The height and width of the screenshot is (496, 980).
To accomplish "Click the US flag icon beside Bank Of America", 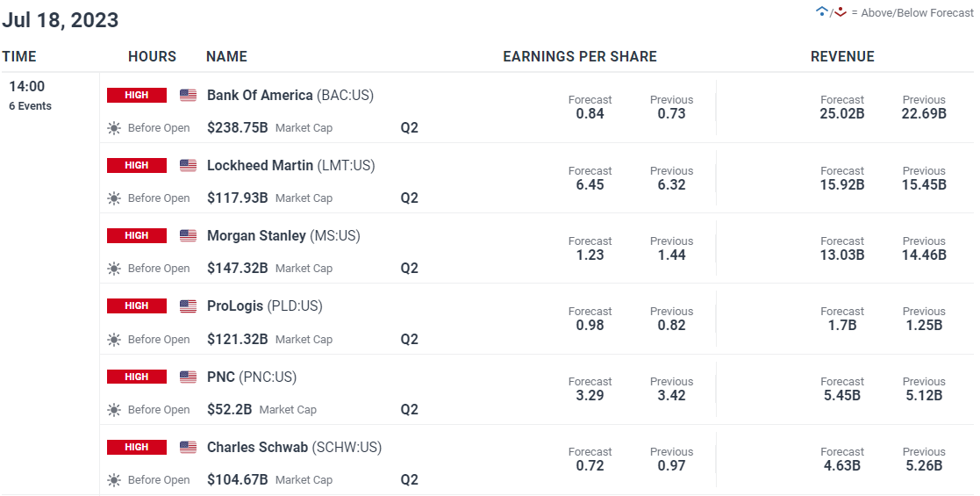I will (188, 95).
